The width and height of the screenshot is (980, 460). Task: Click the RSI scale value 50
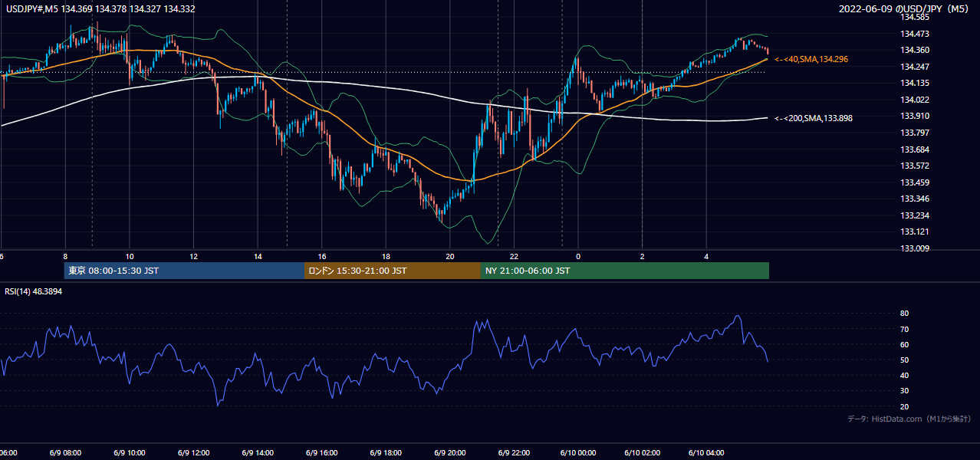pos(904,360)
